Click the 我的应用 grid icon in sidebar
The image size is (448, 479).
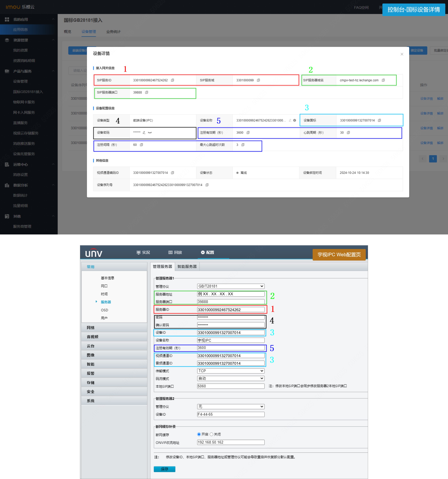[7, 20]
